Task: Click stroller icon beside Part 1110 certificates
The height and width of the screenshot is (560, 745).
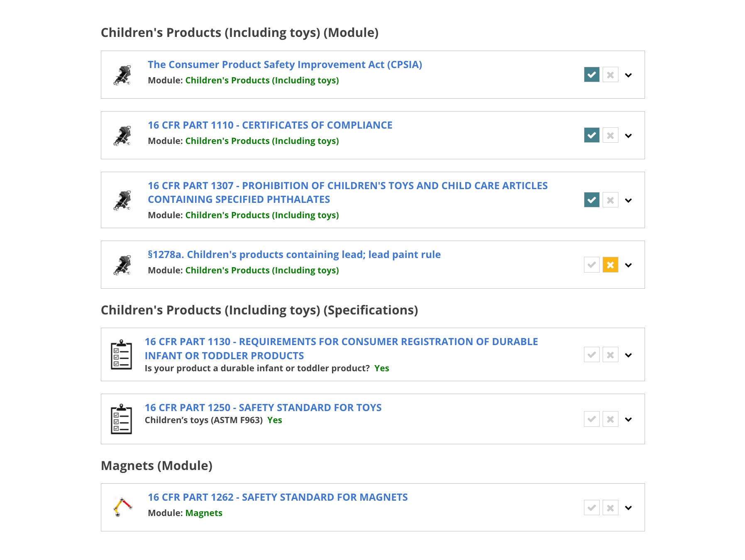Action: 122,136
